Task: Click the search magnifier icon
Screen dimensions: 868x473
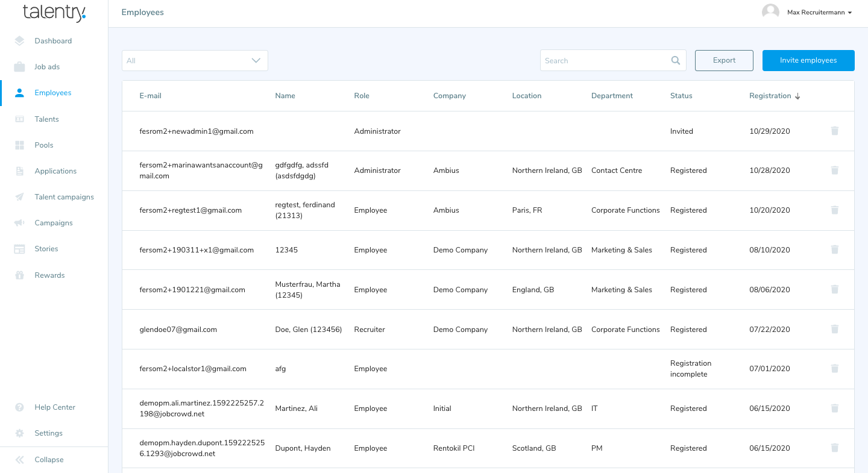Action: click(676, 61)
